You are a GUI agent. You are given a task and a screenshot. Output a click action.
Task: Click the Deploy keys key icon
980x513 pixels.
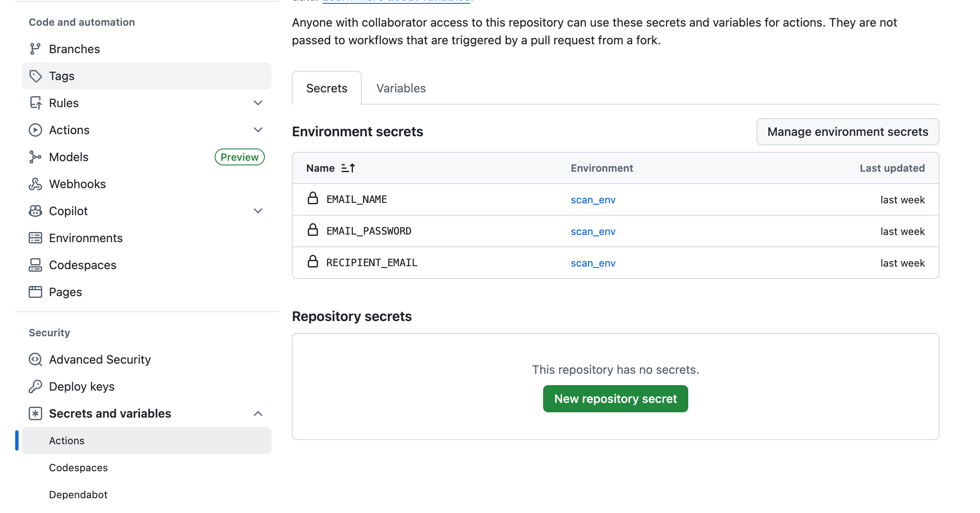(x=35, y=386)
